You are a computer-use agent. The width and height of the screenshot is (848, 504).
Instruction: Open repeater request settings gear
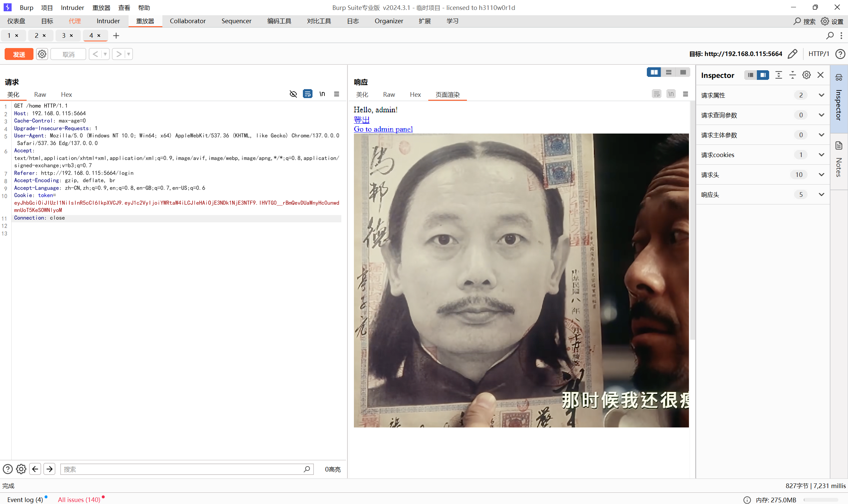point(42,54)
